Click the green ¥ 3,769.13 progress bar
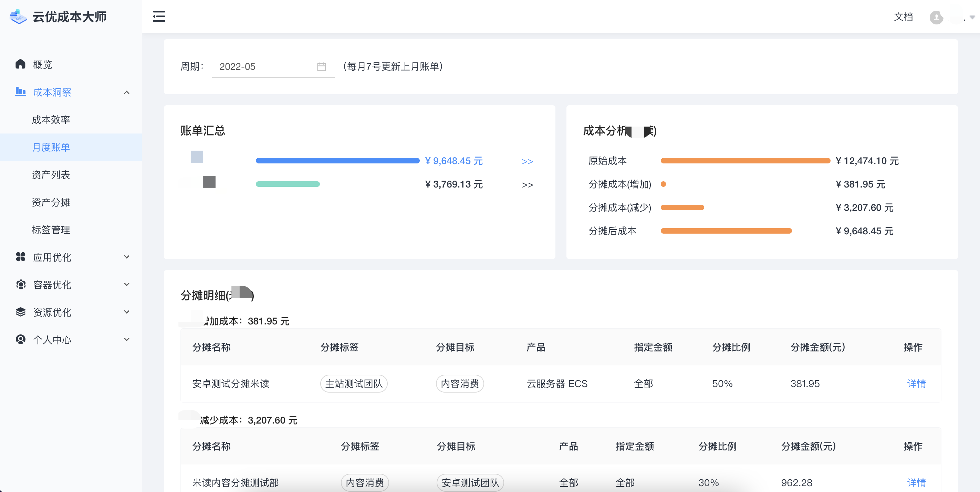The image size is (980, 492). click(x=288, y=184)
